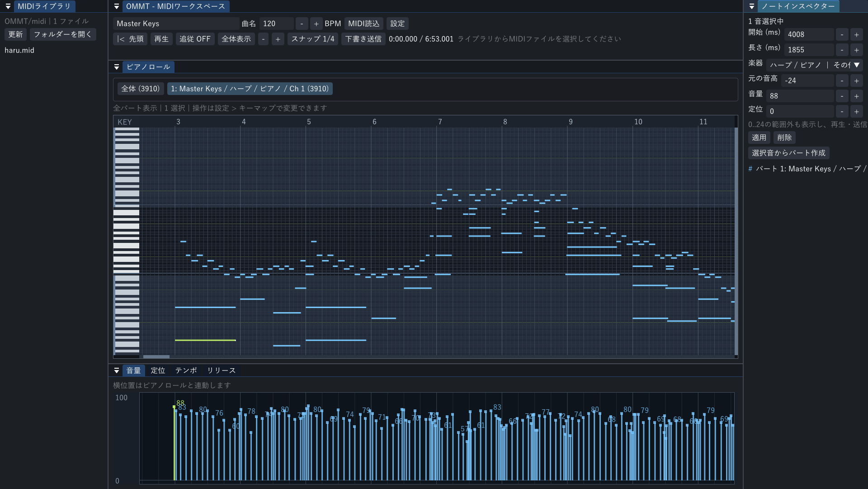Switch to the テンポ tab
This screenshot has width=868, height=489.
[x=186, y=370]
